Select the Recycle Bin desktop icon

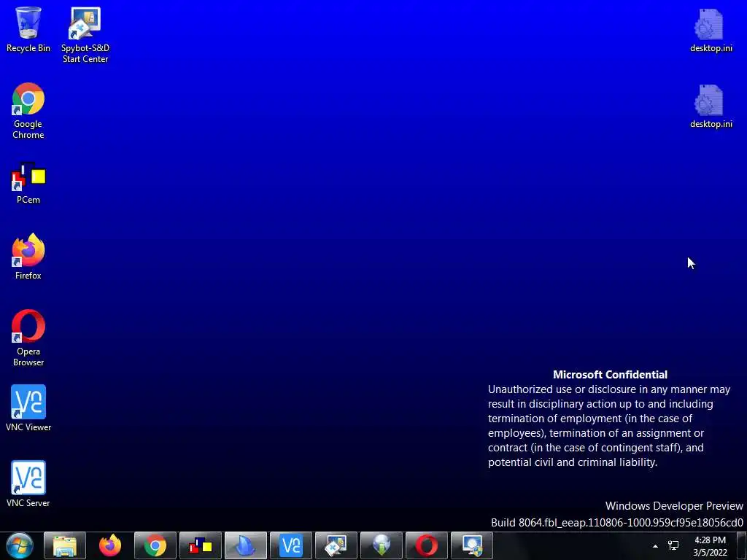pos(28,29)
